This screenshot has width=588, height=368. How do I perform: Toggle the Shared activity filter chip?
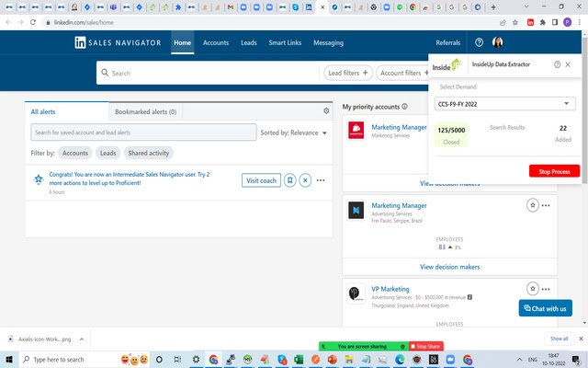(149, 153)
